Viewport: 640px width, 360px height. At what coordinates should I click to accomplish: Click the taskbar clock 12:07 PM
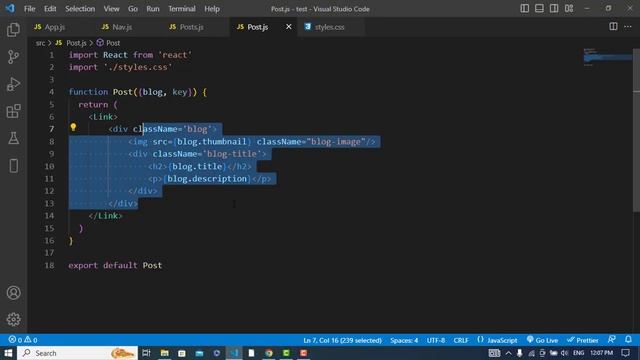coord(602,353)
